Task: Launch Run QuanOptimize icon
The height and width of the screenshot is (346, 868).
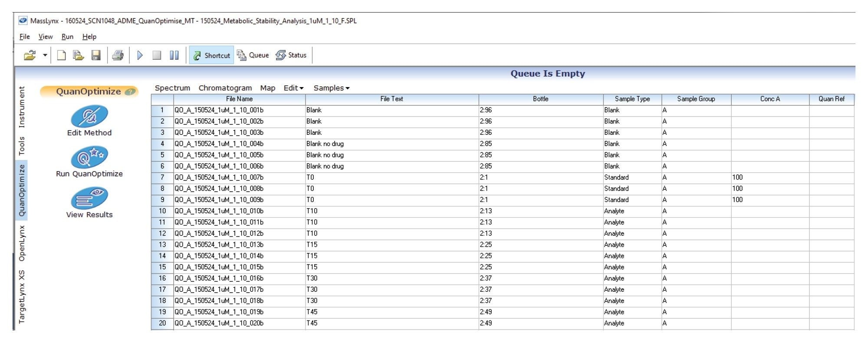Action: pos(89,157)
